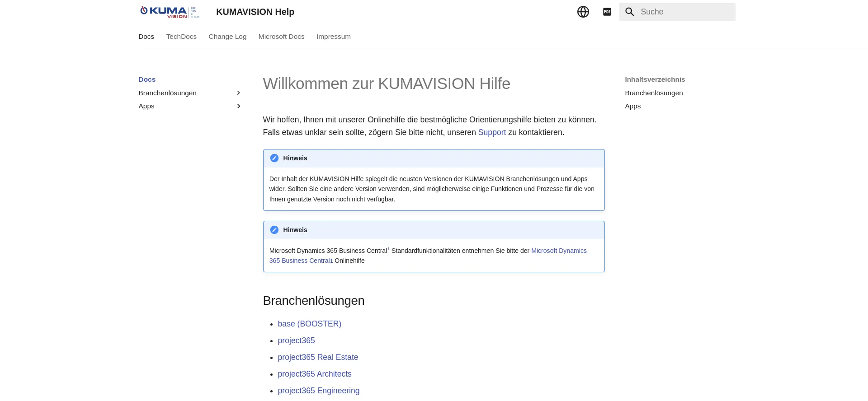The height and width of the screenshot is (401, 868).
Task: Click the Branchenlösungen section heading
Action: coord(314,301)
